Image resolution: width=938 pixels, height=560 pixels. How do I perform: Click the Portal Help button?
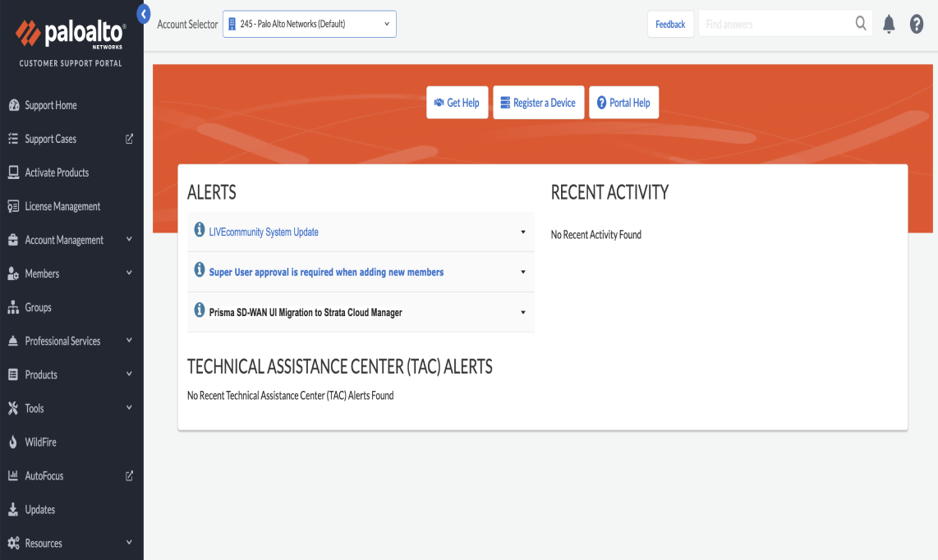[x=624, y=103]
